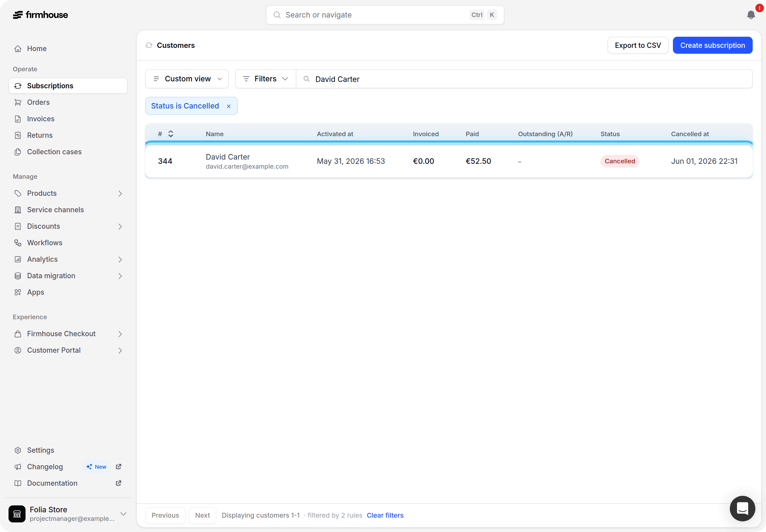766x532 pixels.
Task: Expand the Analytics submenu chevron
Action: coord(120,260)
